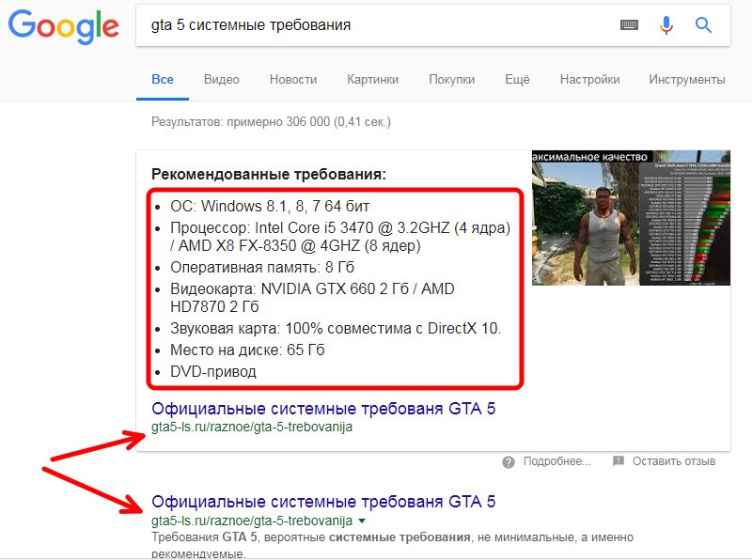
Task: Open the Настройки dropdown
Action: coord(589,80)
